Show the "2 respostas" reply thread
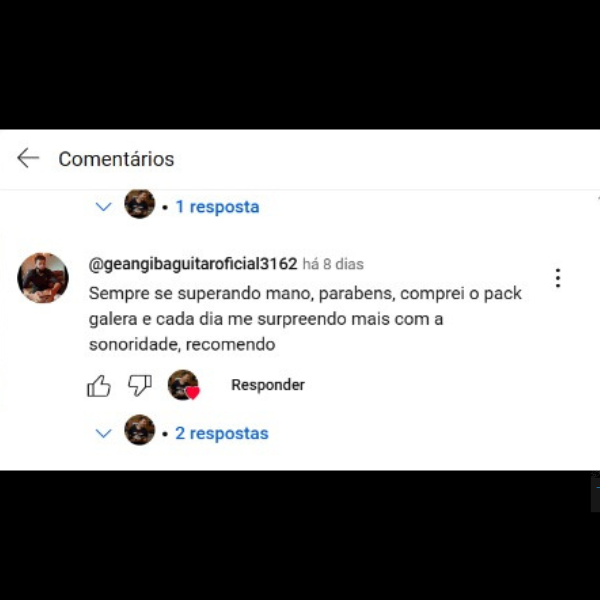Screen dimensions: 600x600 click(222, 433)
